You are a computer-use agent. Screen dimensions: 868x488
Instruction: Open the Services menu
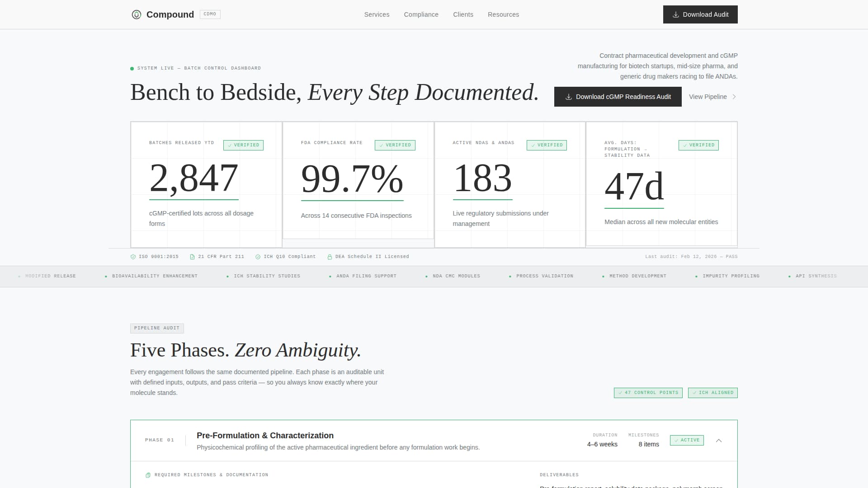(377, 14)
